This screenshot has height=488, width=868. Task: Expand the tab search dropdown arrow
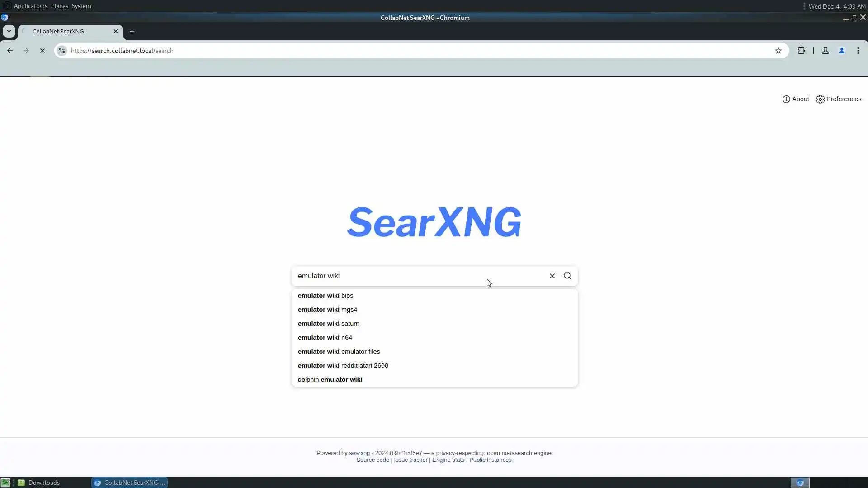click(9, 31)
